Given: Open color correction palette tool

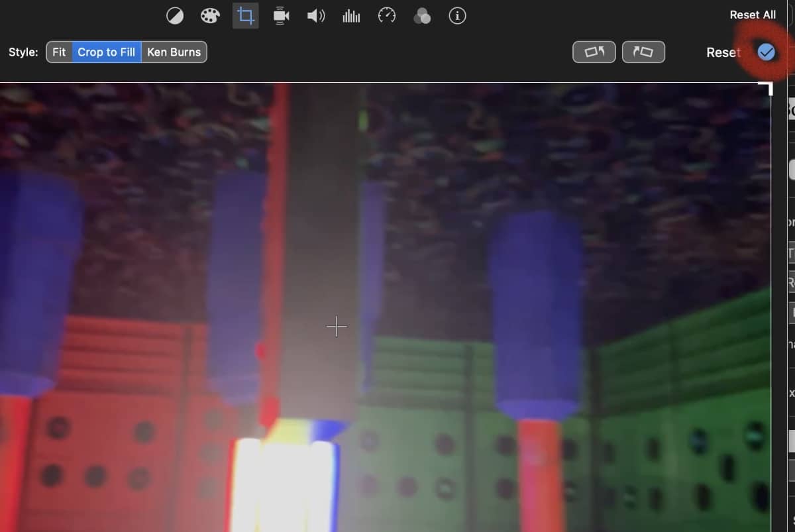Looking at the screenshot, I should tap(210, 16).
